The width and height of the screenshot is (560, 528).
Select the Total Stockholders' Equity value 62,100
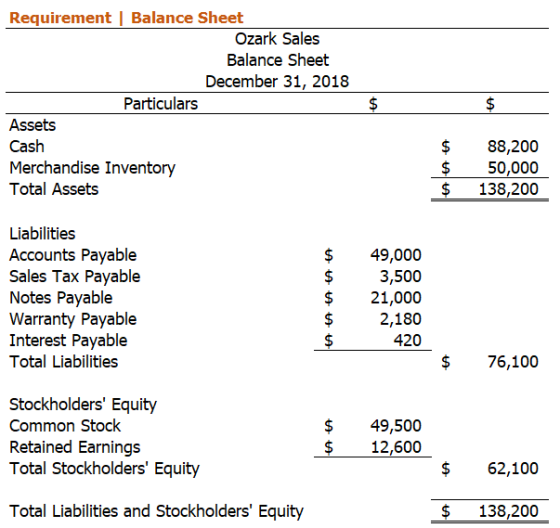513,469
